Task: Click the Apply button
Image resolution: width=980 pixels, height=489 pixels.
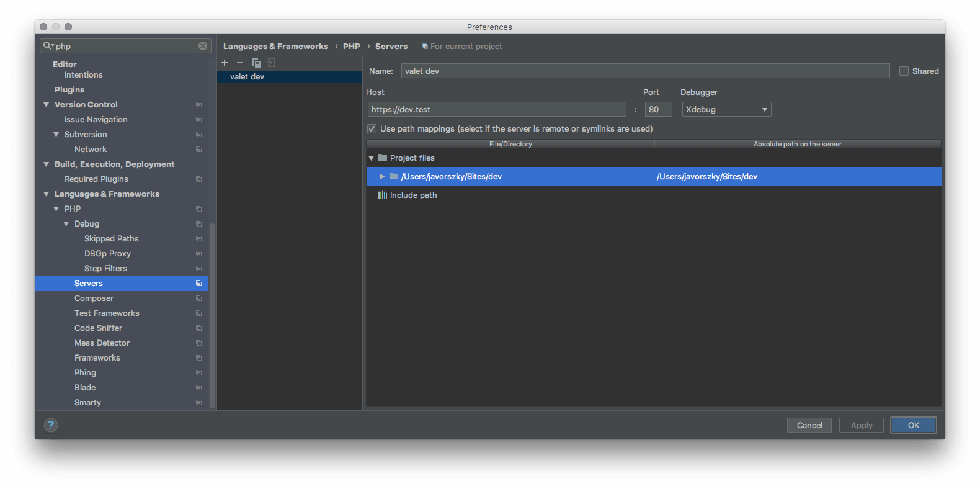Action: coord(862,425)
